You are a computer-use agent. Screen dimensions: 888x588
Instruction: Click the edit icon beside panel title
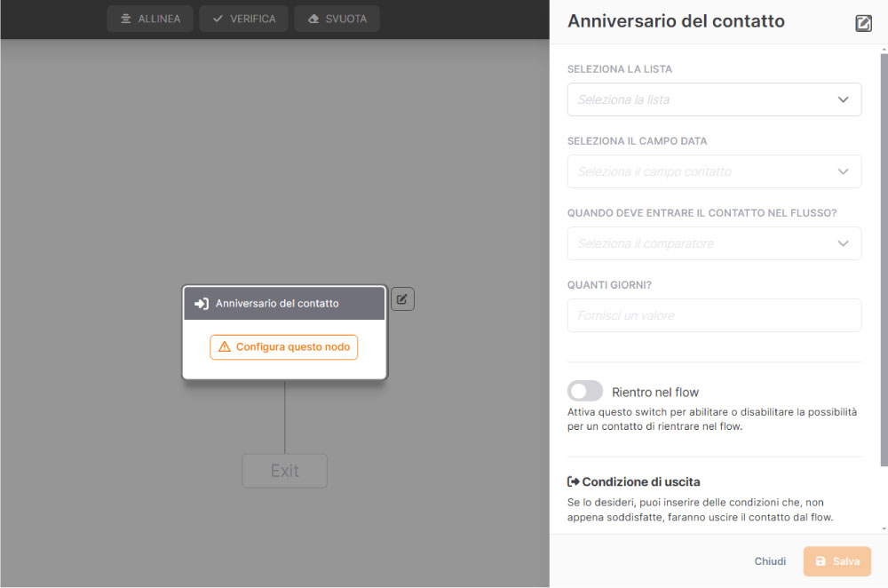click(863, 23)
